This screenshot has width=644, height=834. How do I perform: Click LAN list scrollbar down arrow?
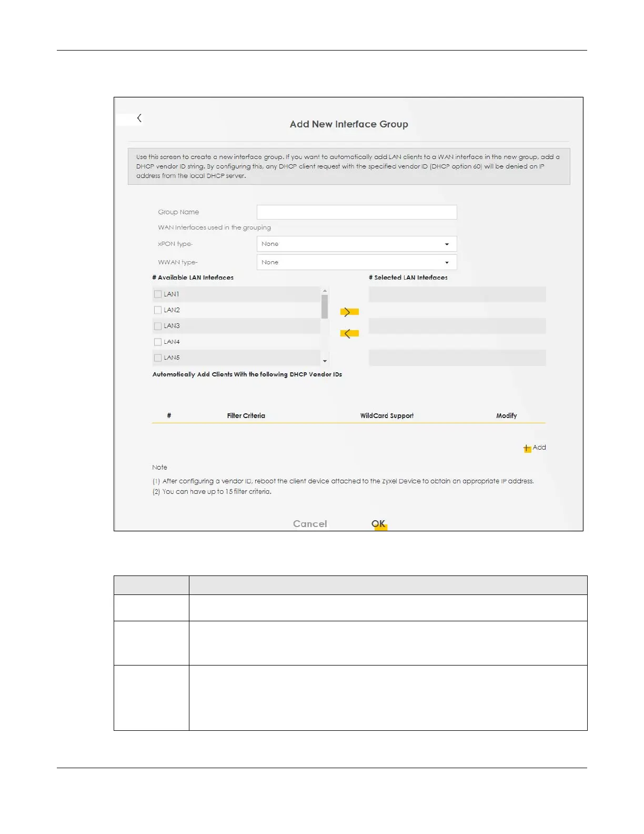(x=325, y=361)
